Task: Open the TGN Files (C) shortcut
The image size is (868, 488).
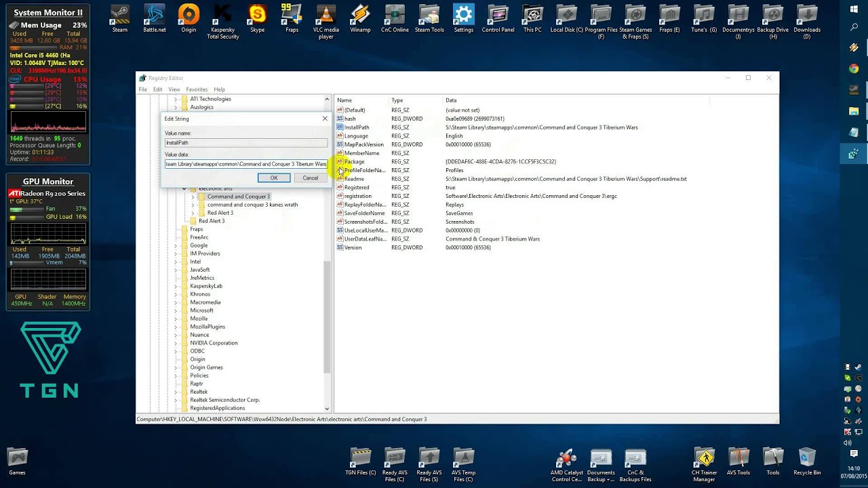Action: point(360,461)
